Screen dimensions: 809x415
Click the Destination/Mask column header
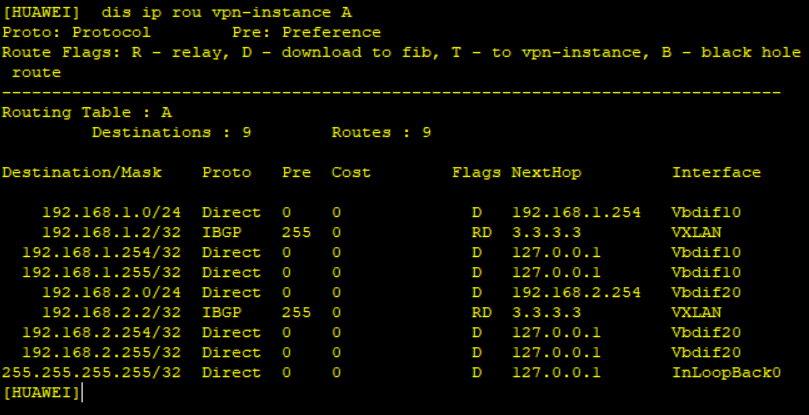[82, 173]
